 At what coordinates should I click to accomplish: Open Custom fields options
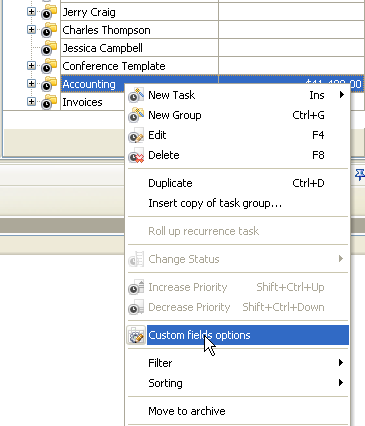(x=238, y=335)
